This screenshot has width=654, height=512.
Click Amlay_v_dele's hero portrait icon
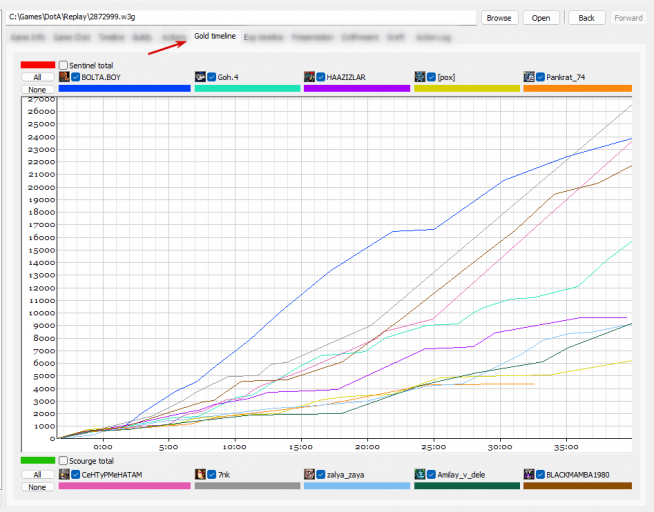pos(420,474)
